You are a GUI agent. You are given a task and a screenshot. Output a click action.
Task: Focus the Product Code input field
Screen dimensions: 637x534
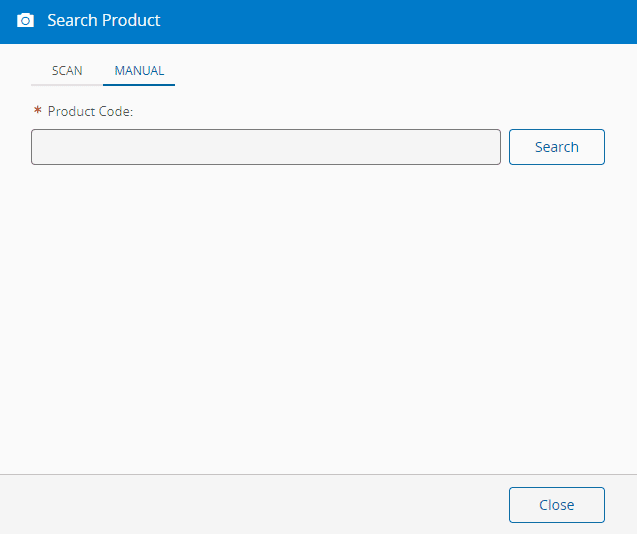click(265, 147)
